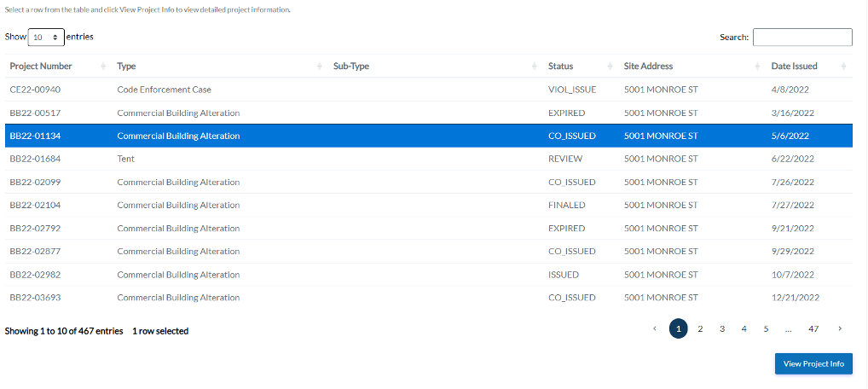Open the Show entries dropdown
This screenshot has height=389, width=868.
[x=46, y=38]
